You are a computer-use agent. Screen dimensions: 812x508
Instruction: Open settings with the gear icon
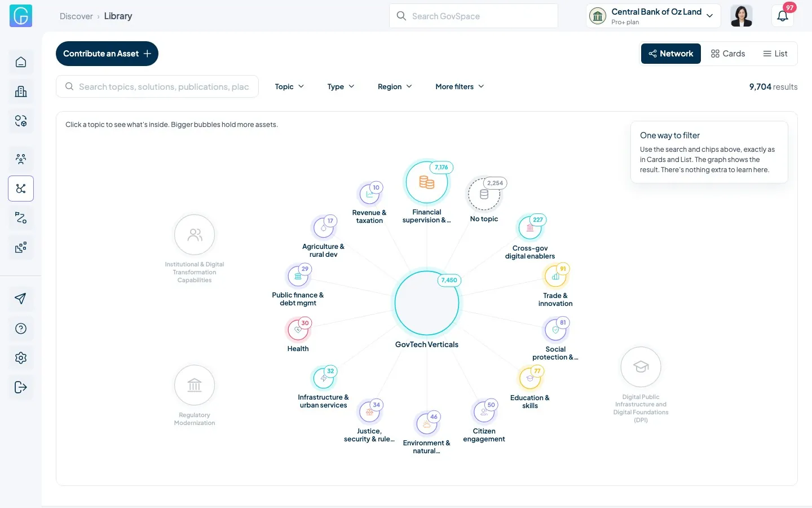coord(21,358)
